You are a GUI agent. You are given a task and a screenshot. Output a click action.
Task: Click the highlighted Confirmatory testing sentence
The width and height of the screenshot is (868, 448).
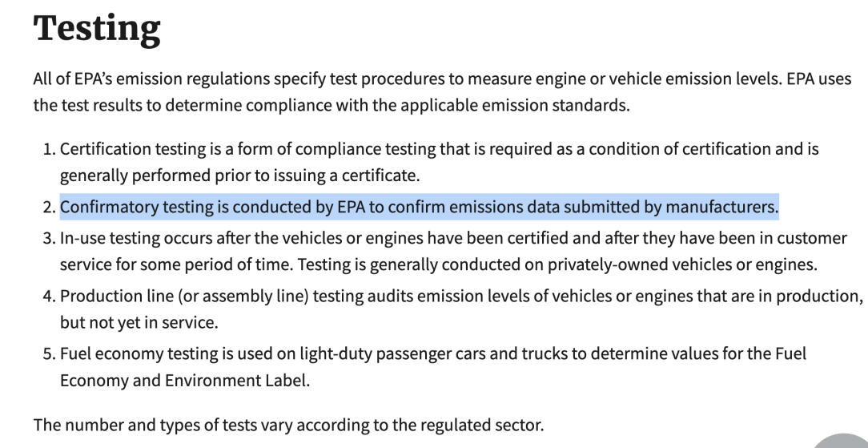419,207
